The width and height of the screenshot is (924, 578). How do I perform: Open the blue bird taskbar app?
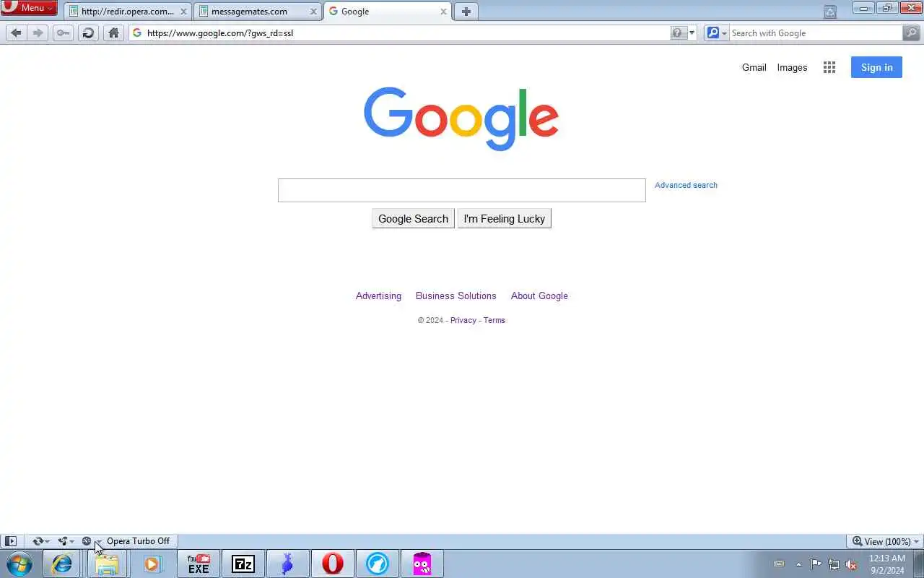(288, 564)
